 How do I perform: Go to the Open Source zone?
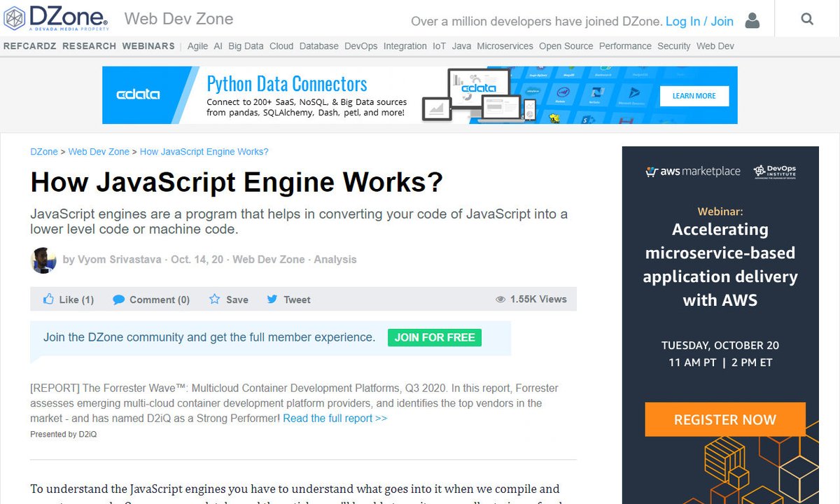pyautogui.click(x=566, y=46)
